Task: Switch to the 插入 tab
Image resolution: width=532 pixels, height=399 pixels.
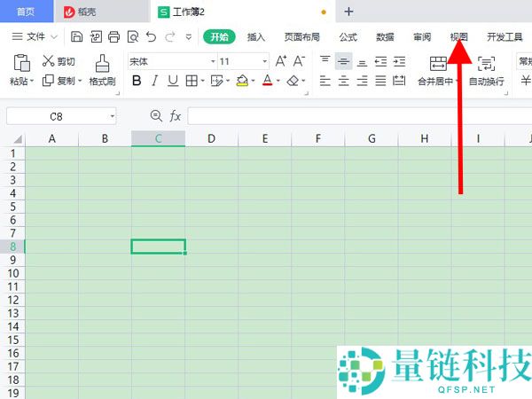Action: [x=256, y=36]
